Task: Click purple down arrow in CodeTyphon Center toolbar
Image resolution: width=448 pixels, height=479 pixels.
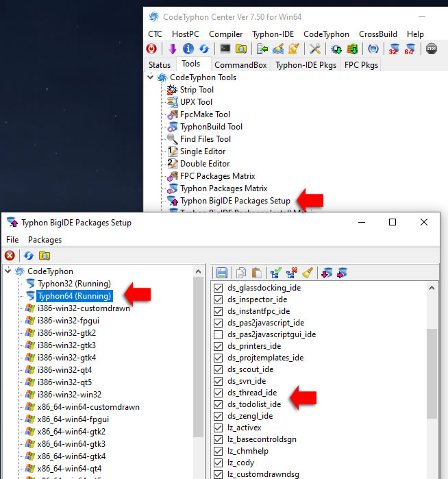Action: coord(173,49)
